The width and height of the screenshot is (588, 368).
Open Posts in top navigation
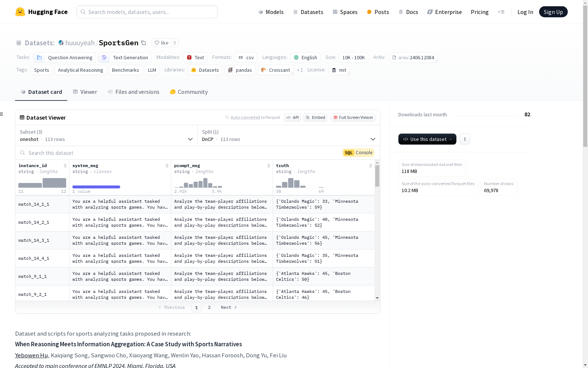pyautogui.click(x=378, y=12)
